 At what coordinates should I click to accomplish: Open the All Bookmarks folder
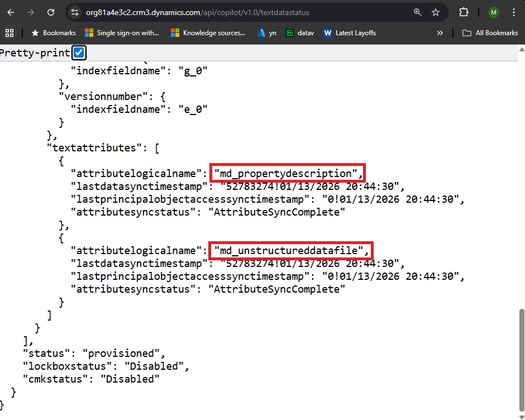tap(490, 33)
